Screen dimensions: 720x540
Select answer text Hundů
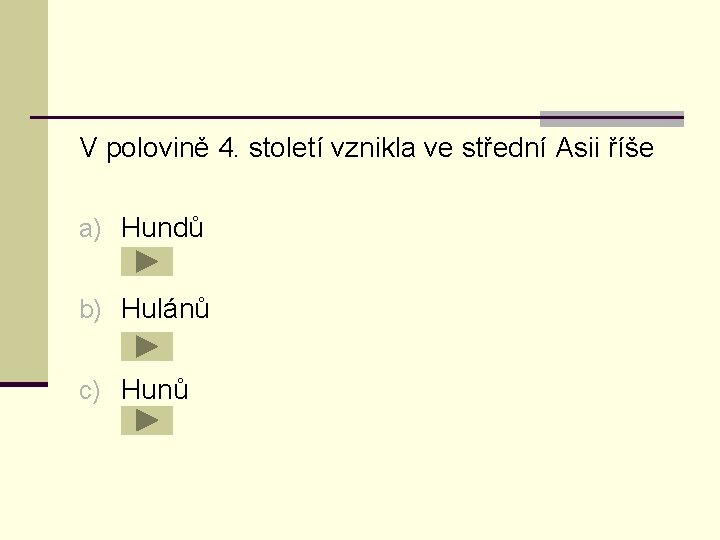(162, 229)
